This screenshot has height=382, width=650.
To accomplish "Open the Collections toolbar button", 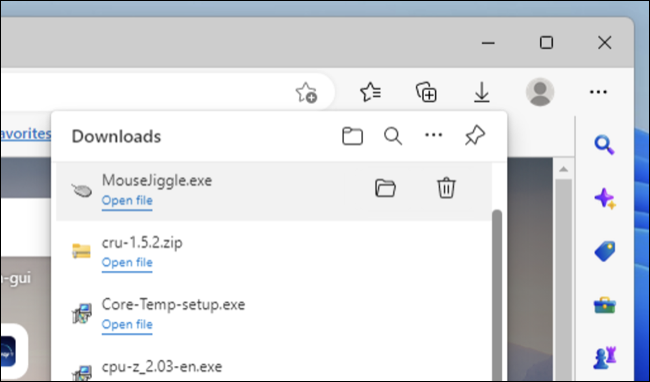I will 426,92.
